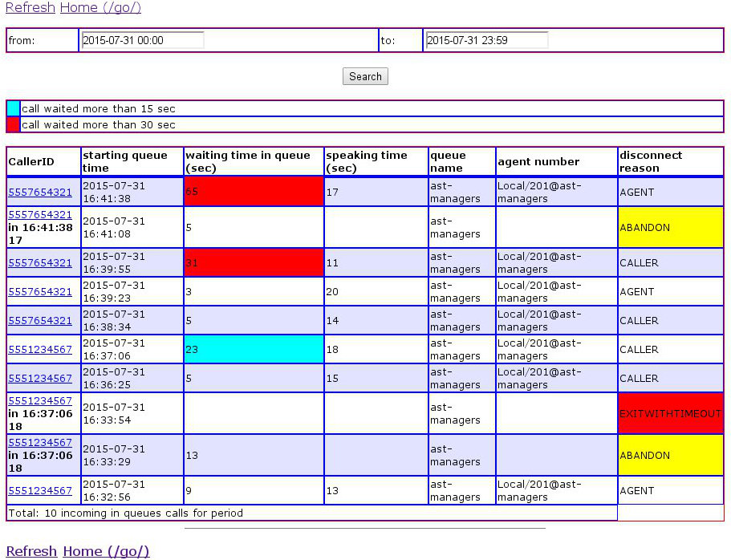The height and width of the screenshot is (560, 731).
Task: Click yellow ABANDON cell for 16:41:08 call
Action: click(x=670, y=228)
